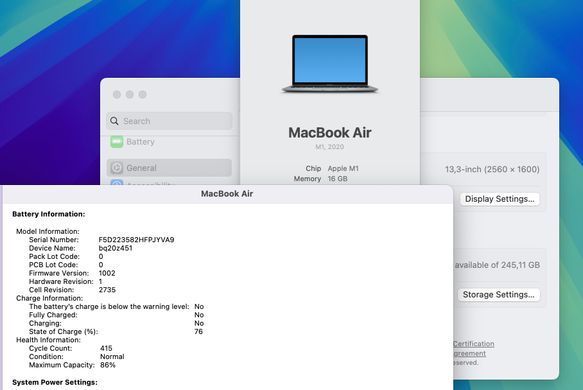
Task: Click the Storage Settings… button
Action: [x=498, y=294]
